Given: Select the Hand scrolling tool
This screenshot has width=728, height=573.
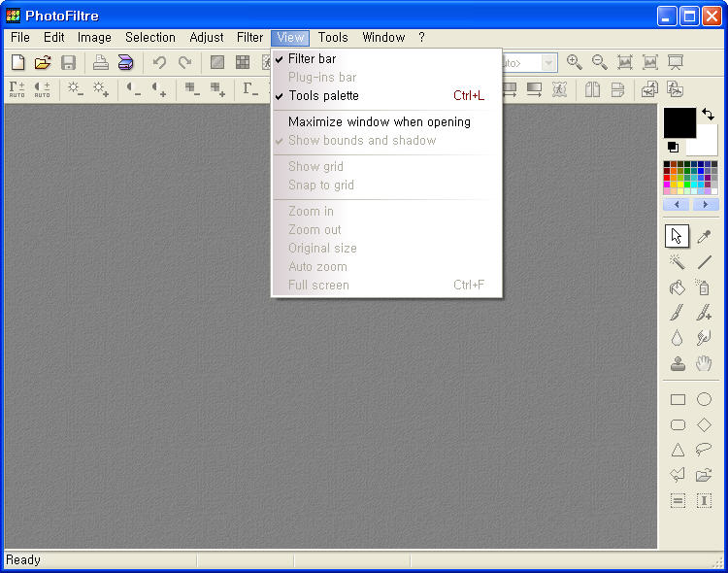Looking at the screenshot, I should pyautogui.click(x=704, y=363).
